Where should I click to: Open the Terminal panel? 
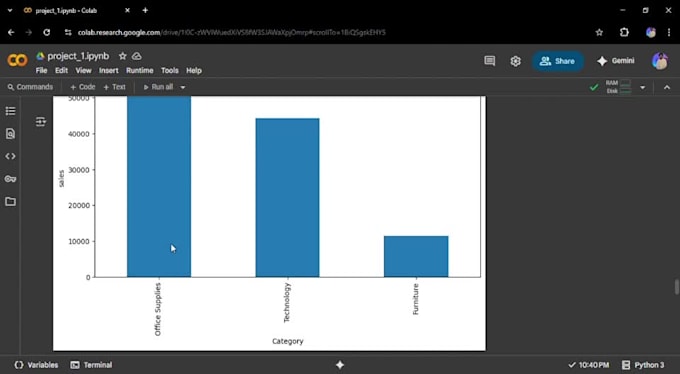coord(92,365)
